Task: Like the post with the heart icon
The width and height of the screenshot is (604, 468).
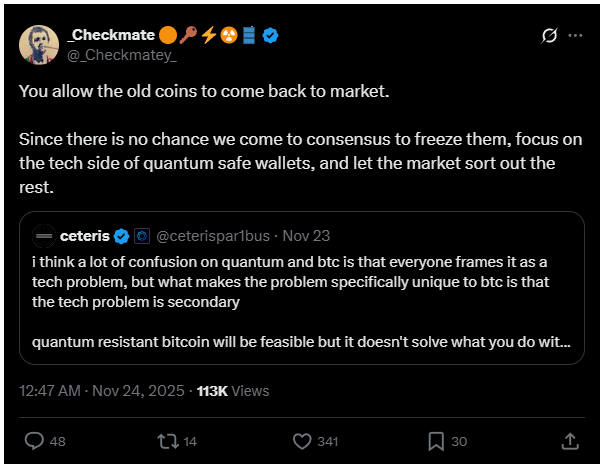Action: [302, 440]
